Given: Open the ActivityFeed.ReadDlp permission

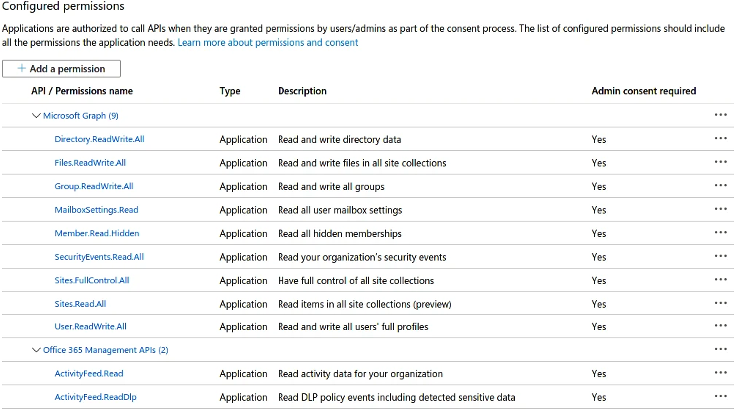Looking at the screenshot, I should coord(96,397).
